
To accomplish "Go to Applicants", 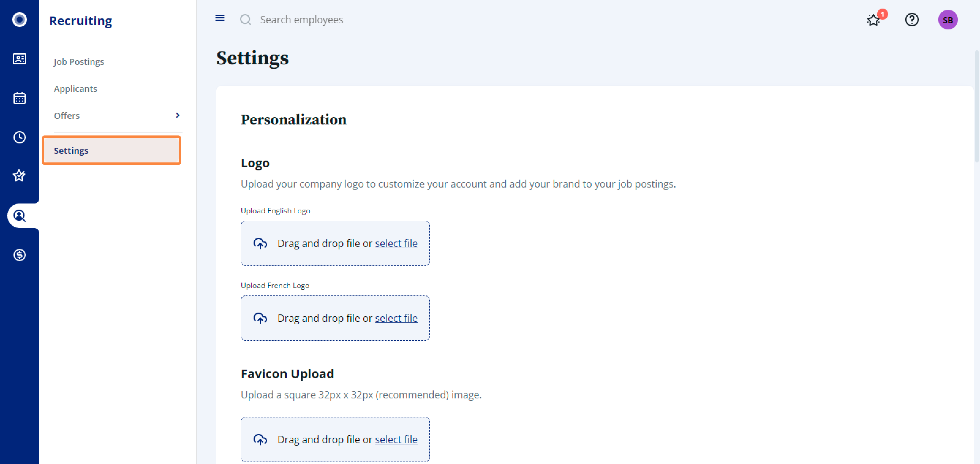I will pos(75,89).
